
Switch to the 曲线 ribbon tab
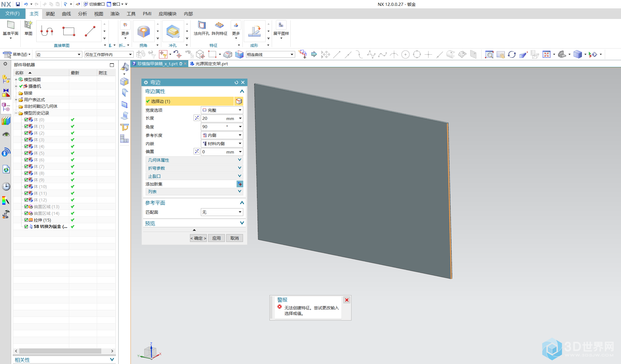coord(66,14)
